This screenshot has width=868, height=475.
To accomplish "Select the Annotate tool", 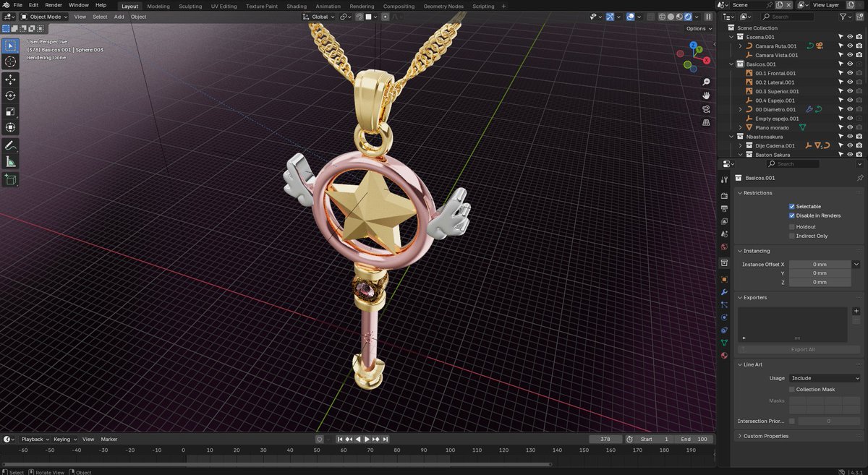I will 11,145.
